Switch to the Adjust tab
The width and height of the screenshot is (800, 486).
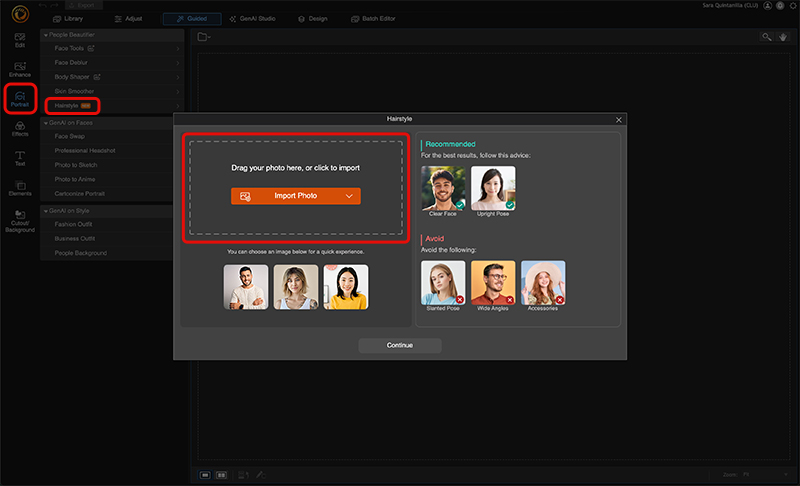click(128, 19)
